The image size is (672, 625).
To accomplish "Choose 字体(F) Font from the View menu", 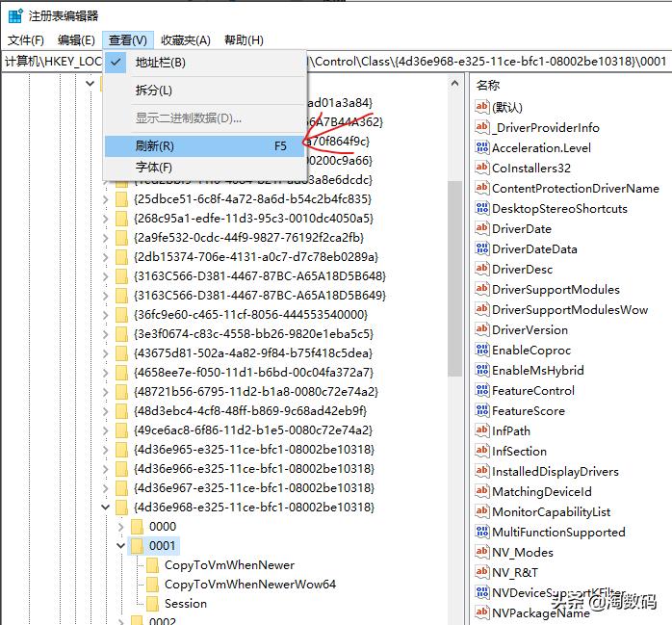I will click(205, 168).
